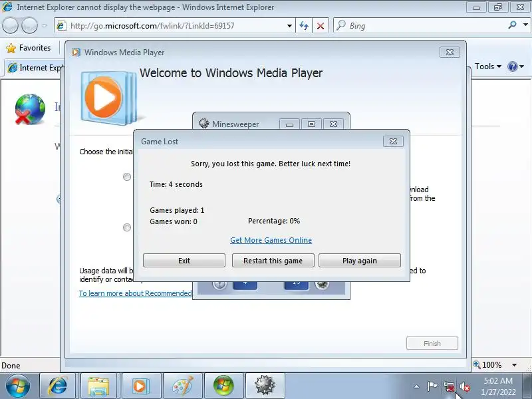Click the address bar URL field
Screen dimensions: 532x399
click(x=175, y=26)
